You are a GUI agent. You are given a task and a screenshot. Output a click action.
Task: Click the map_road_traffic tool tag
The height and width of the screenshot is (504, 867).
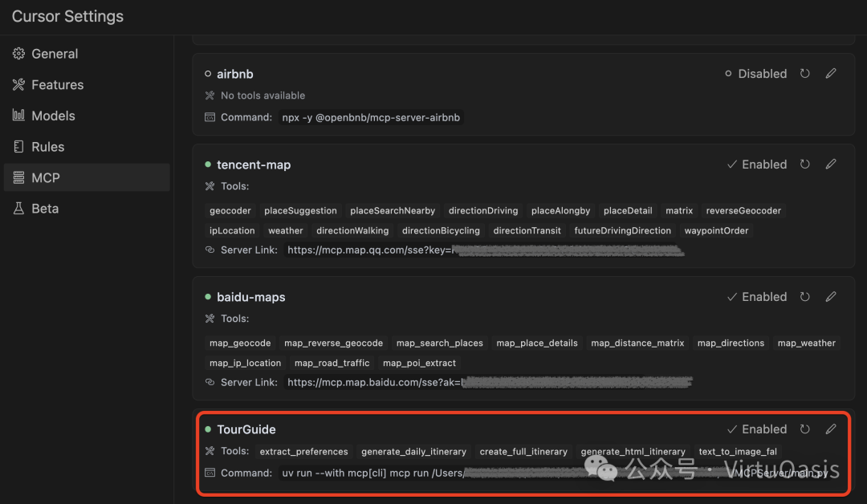(x=332, y=363)
